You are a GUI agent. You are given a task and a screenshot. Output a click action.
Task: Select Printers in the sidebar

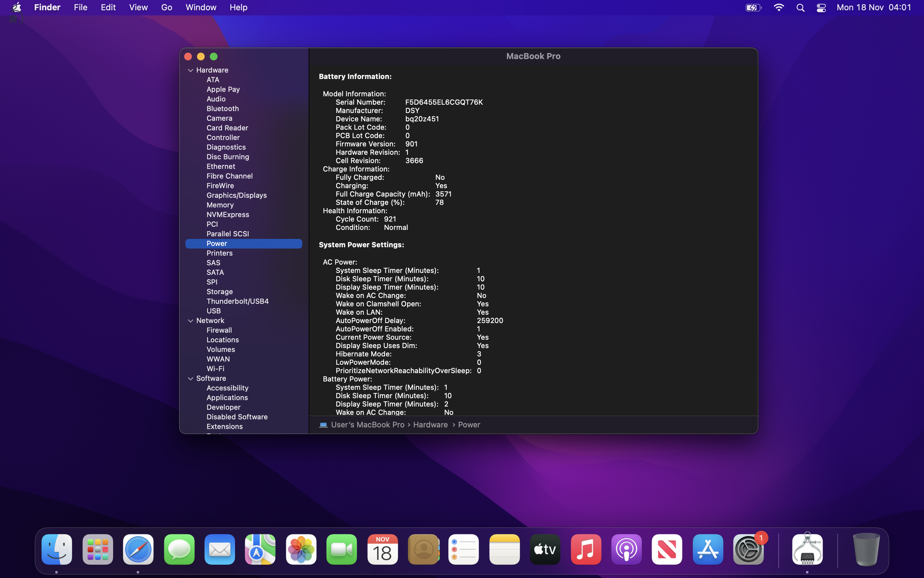(x=219, y=253)
